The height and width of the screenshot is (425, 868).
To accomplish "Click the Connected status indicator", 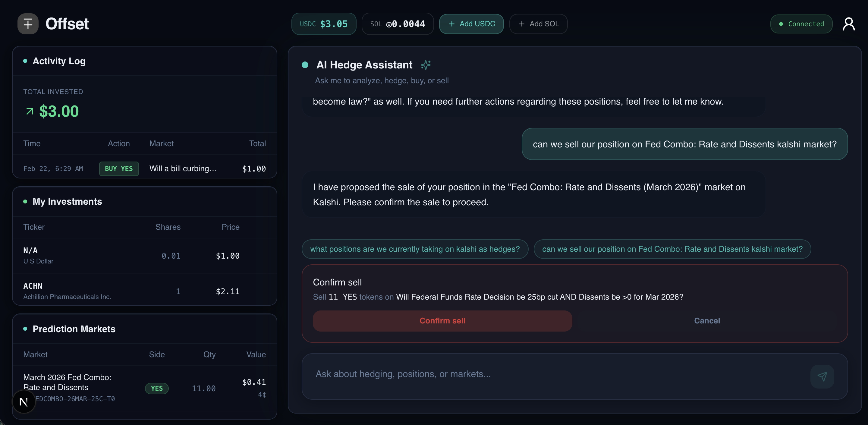I will tap(801, 24).
